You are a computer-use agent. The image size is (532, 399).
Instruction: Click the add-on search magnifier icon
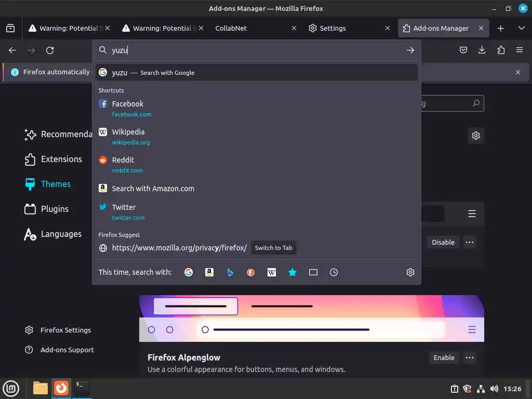pyautogui.click(x=476, y=103)
